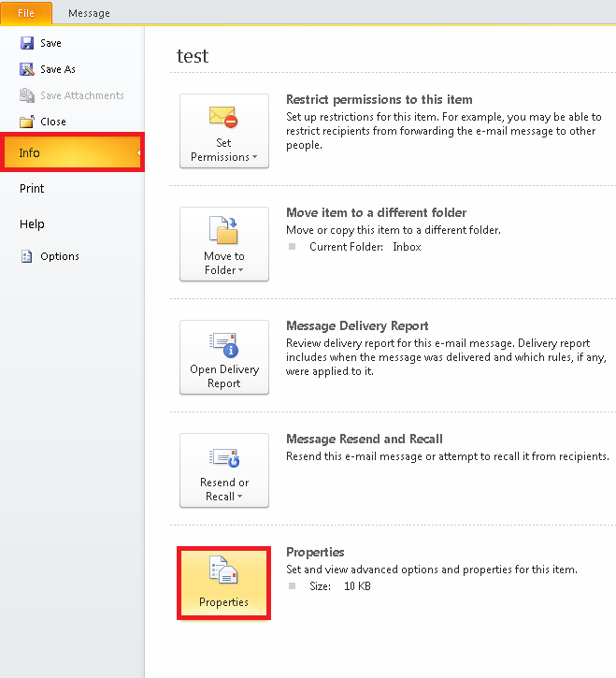
Task: Click the 'Message Resend and Recall' heading
Action: [x=365, y=439]
